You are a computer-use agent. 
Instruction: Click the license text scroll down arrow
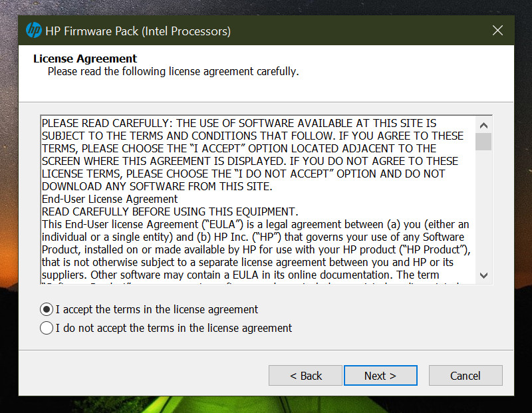(483, 275)
